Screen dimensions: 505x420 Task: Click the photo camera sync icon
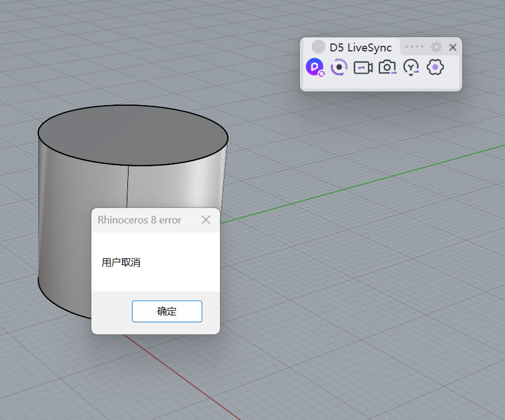click(387, 67)
